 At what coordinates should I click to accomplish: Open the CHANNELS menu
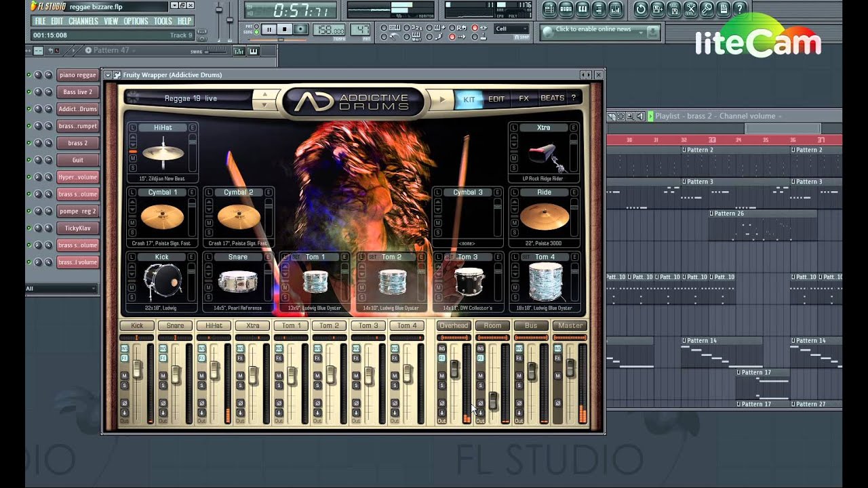[x=83, y=21]
